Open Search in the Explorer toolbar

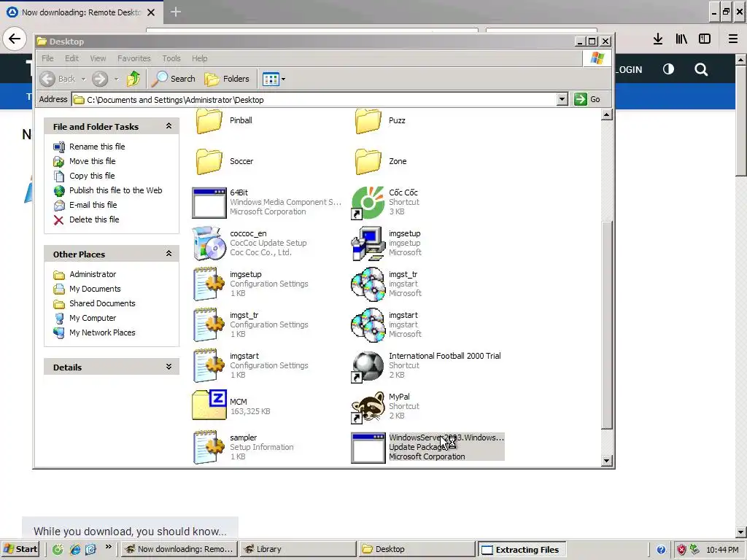(x=174, y=79)
